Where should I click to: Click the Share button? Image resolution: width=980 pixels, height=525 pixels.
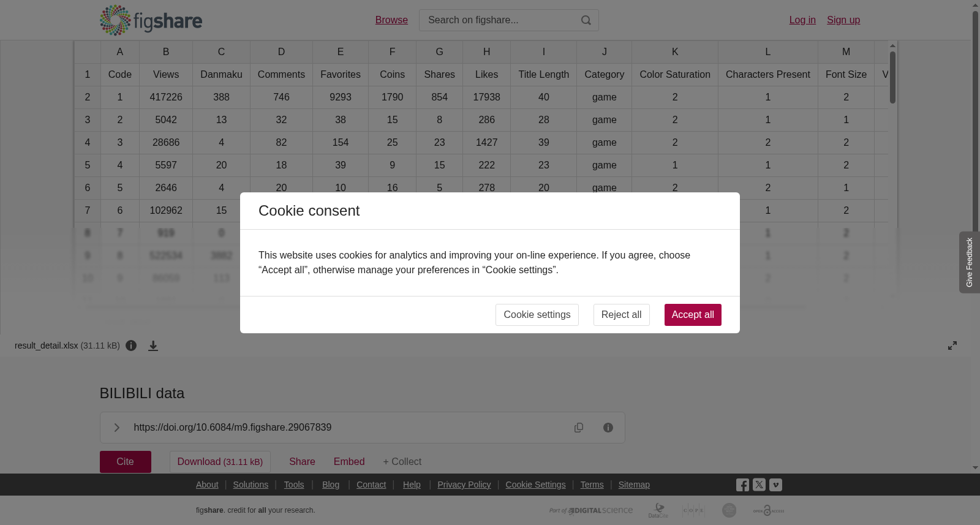tap(302, 462)
